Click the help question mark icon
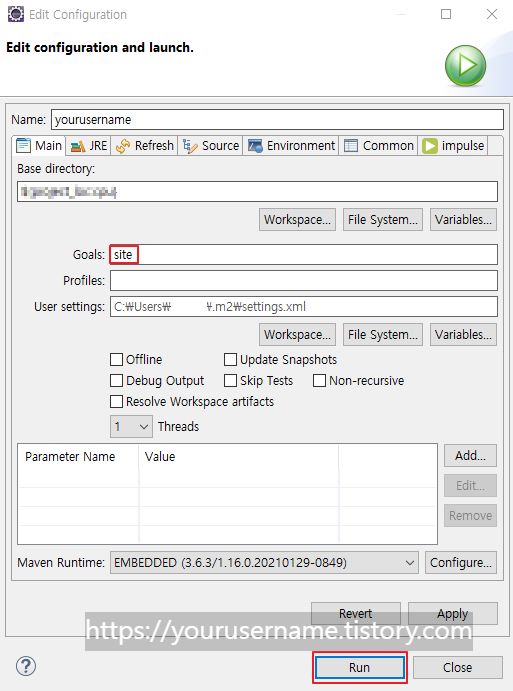 [x=26, y=666]
